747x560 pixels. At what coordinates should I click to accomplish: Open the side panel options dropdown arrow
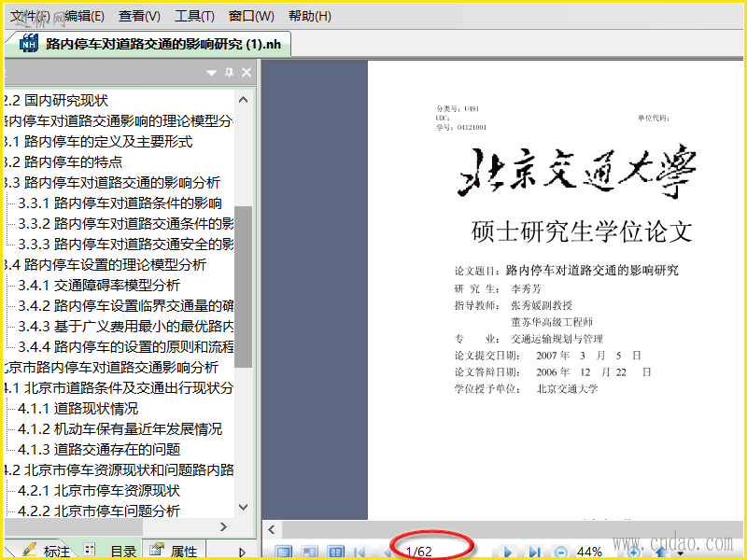[212, 73]
